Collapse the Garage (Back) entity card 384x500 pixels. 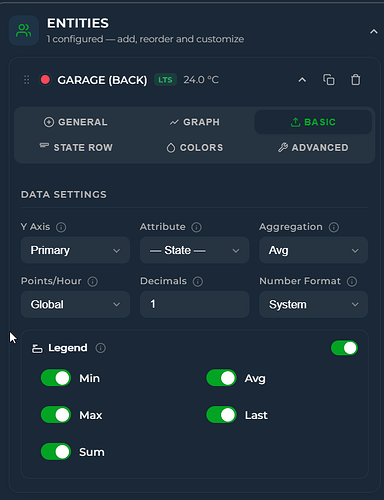click(x=302, y=80)
